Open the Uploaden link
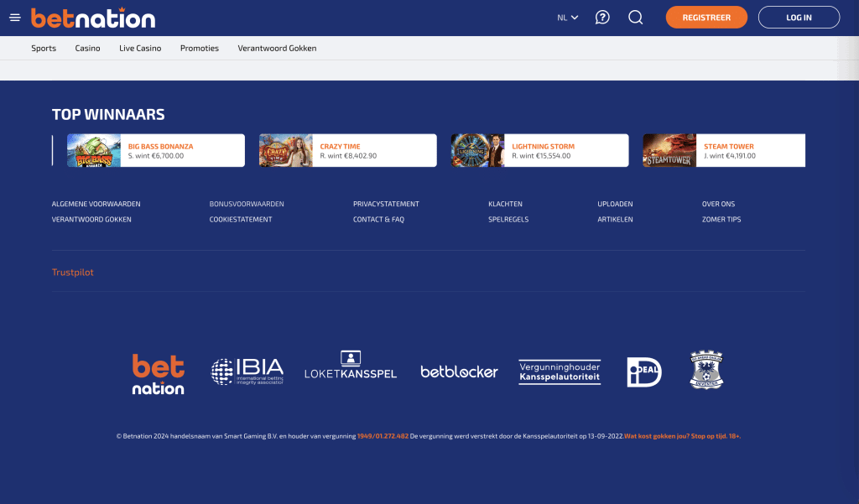The image size is (859, 504). coord(615,204)
